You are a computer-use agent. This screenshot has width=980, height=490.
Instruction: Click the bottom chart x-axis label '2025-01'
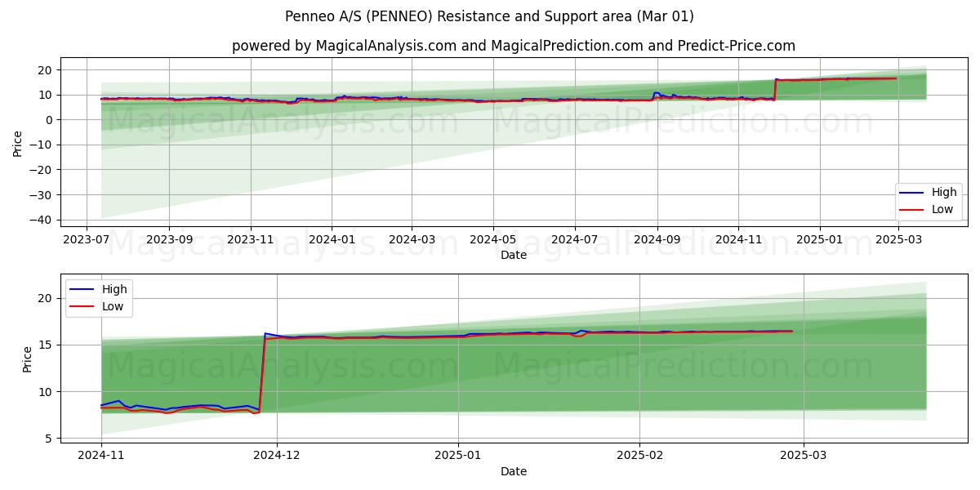(x=458, y=457)
